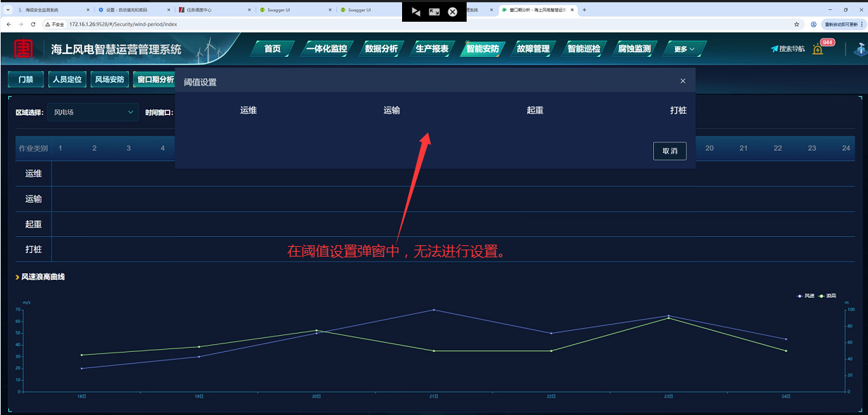Screen dimensions: 868x415
Task: Click the 搜索导航 paper plane icon
Action: click(x=775, y=49)
